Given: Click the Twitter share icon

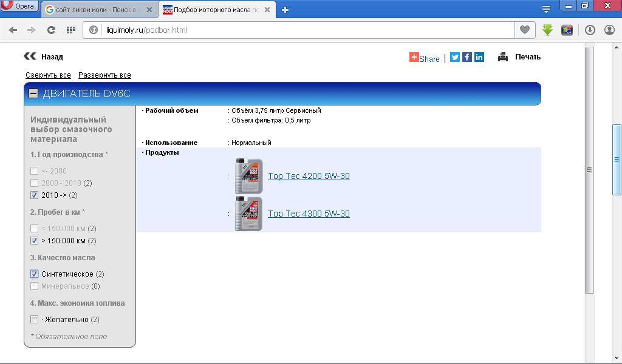Looking at the screenshot, I should click(x=454, y=57).
